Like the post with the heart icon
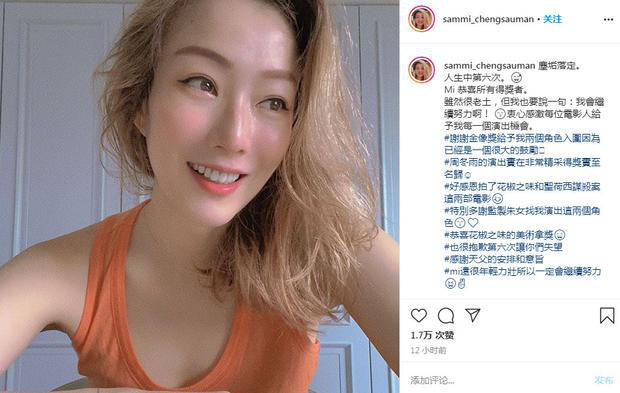 (x=419, y=316)
